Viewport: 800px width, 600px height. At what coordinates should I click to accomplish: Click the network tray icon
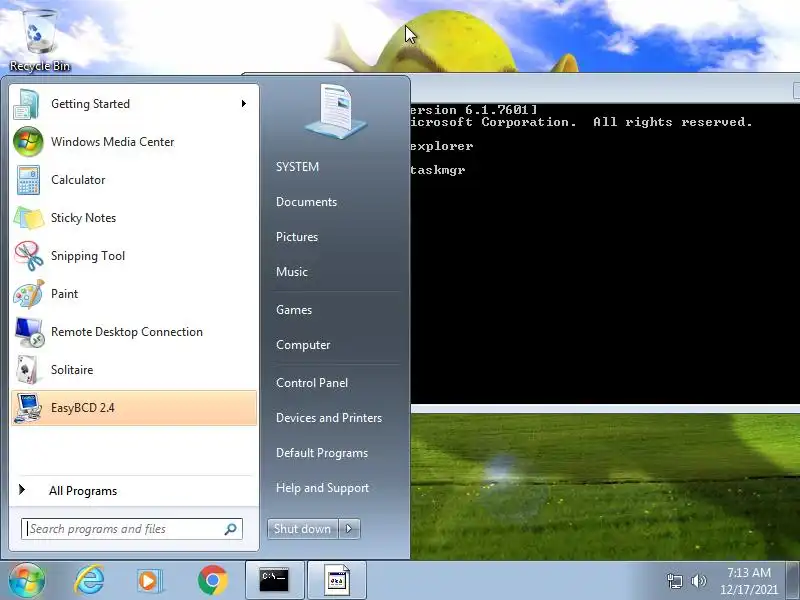[x=674, y=581]
